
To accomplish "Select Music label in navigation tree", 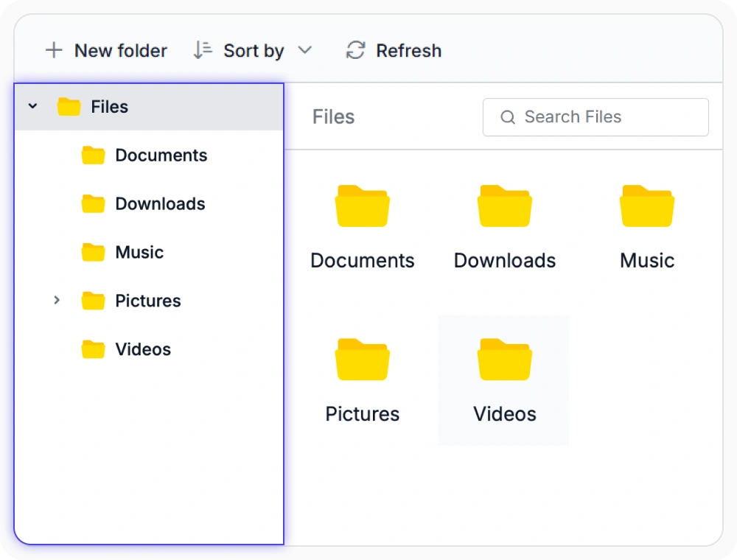I will (x=139, y=252).
